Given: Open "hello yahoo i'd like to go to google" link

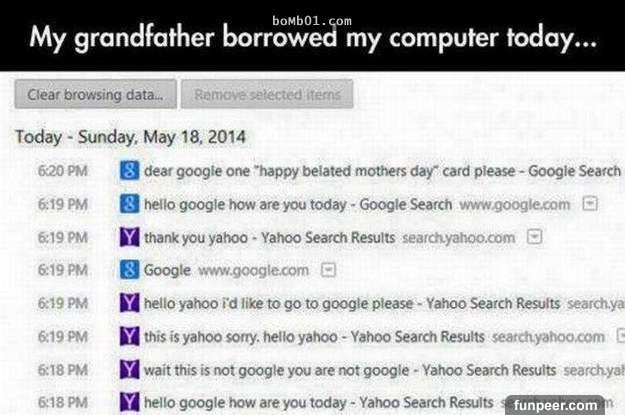Looking at the screenshot, I should pos(352,303).
